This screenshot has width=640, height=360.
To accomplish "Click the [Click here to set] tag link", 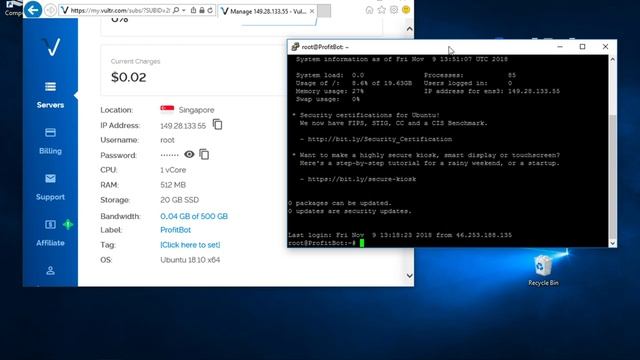I will (x=190, y=245).
